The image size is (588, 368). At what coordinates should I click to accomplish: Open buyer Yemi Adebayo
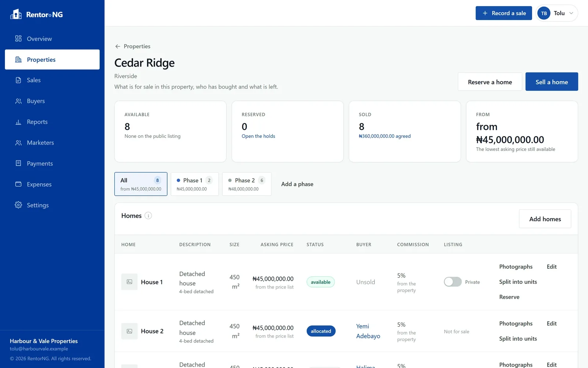click(368, 331)
